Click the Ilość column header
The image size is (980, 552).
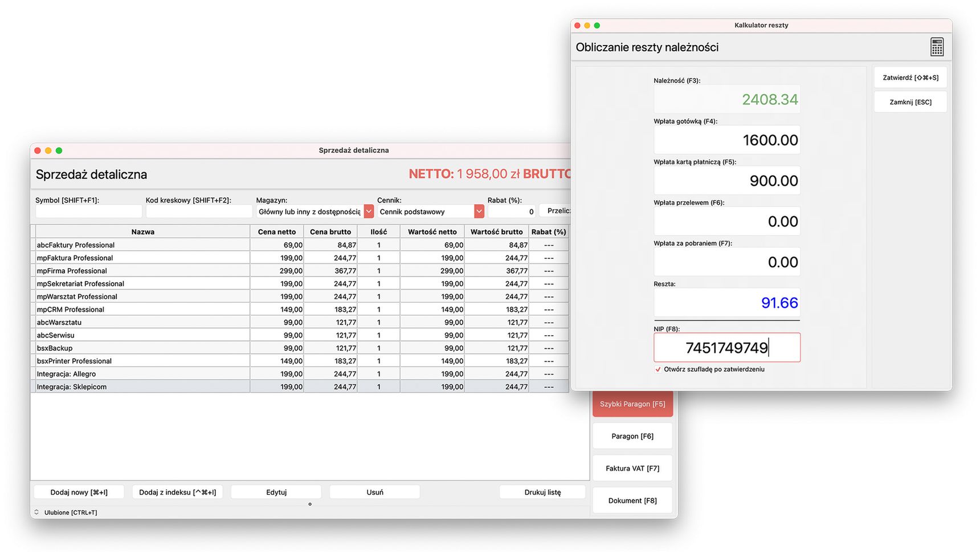(379, 232)
